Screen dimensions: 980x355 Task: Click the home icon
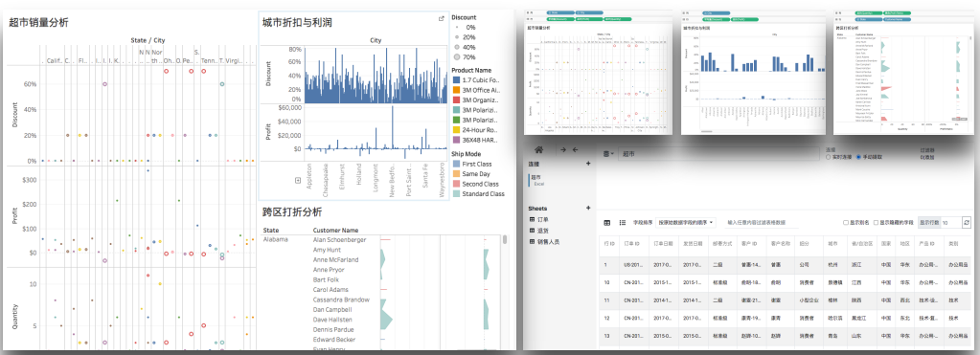pyautogui.click(x=538, y=149)
